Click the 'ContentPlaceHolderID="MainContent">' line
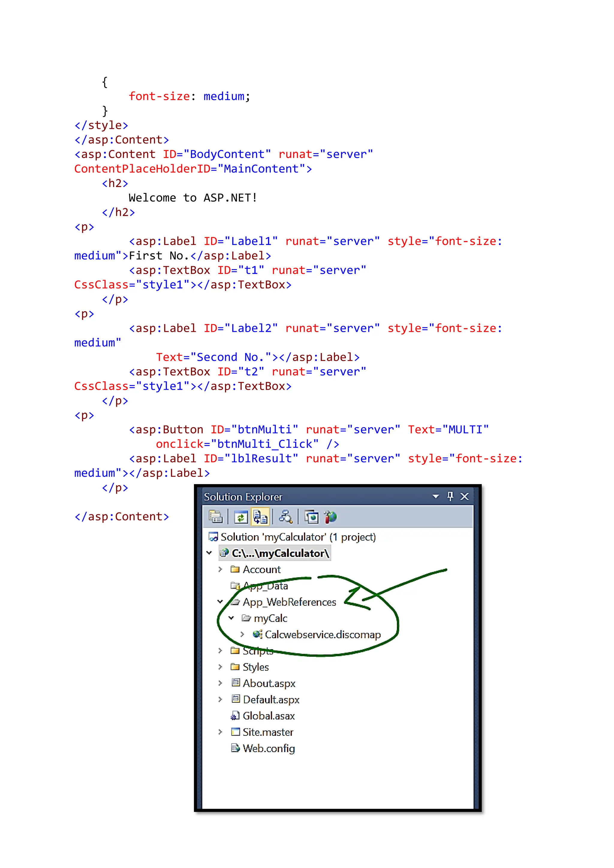This screenshot has width=614, height=868. [193, 169]
